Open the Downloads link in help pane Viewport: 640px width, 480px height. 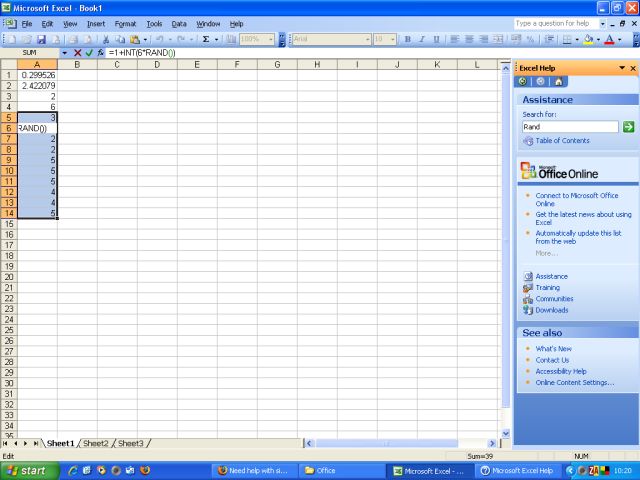(x=551, y=310)
